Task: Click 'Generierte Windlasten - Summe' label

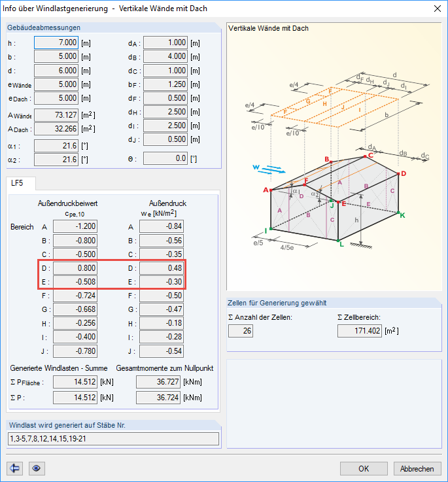Action: 59,368
